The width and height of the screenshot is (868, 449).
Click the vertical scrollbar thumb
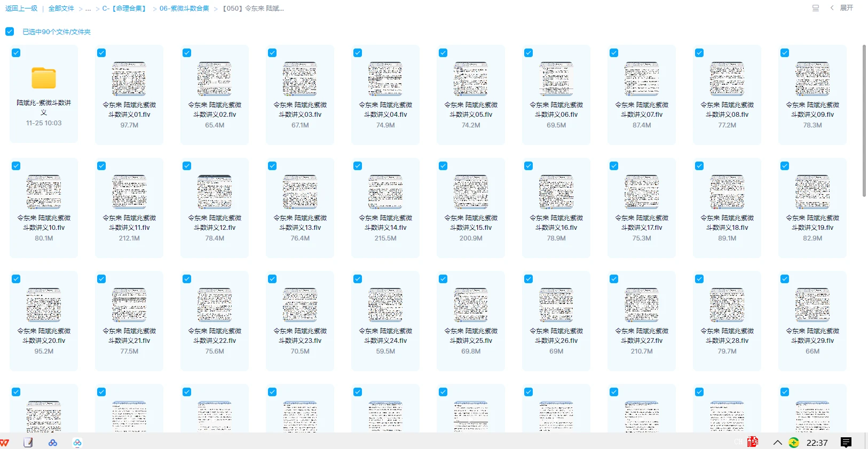[x=864, y=121]
